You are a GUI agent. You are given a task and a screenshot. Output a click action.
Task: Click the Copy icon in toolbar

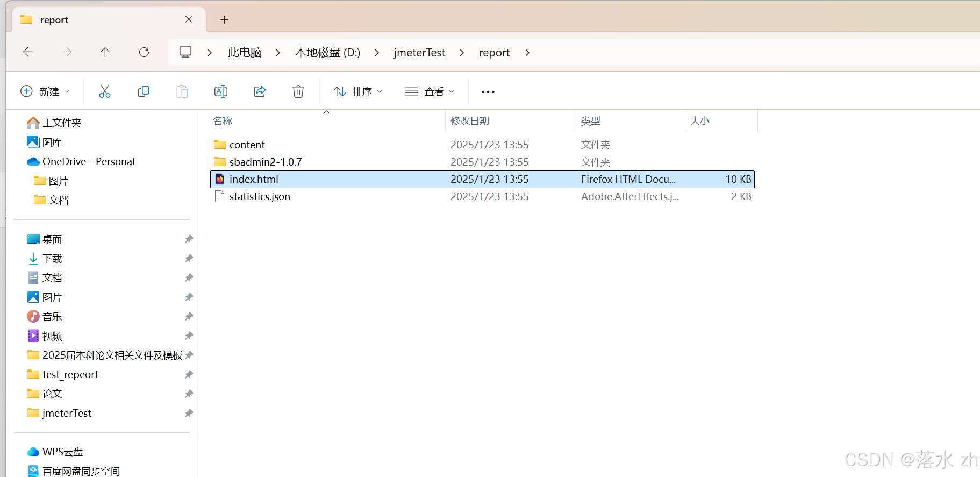click(144, 91)
